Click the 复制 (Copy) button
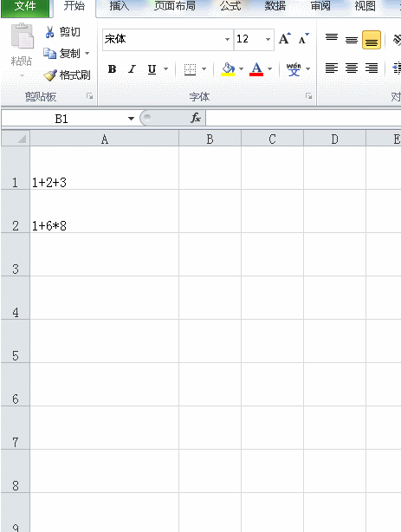The width and height of the screenshot is (401, 532). [67, 54]
